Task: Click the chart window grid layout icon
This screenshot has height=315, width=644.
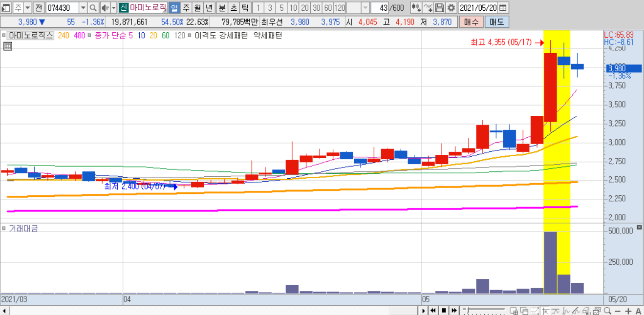Action: (514, 311)
